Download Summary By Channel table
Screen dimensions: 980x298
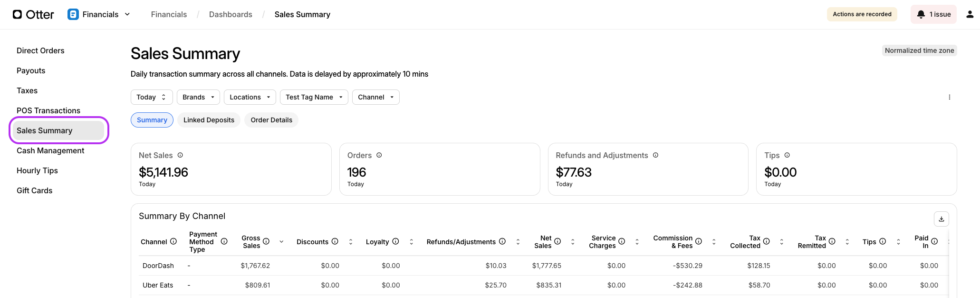(x=942, y=219)
